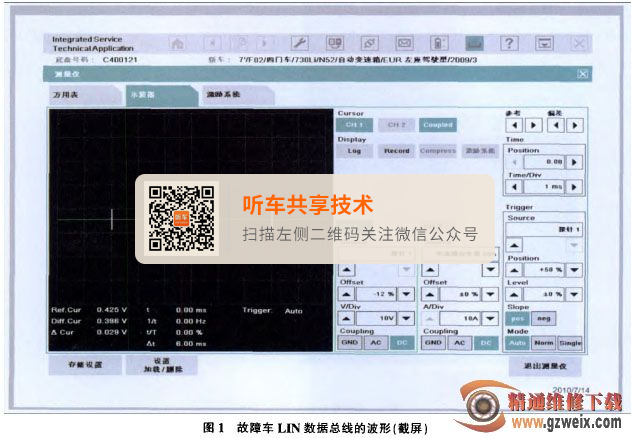Screen dimensions: 631x438
Task: Decrease A/Div with the down arrow
Action: pyautogui.click(x=490, y=319)
